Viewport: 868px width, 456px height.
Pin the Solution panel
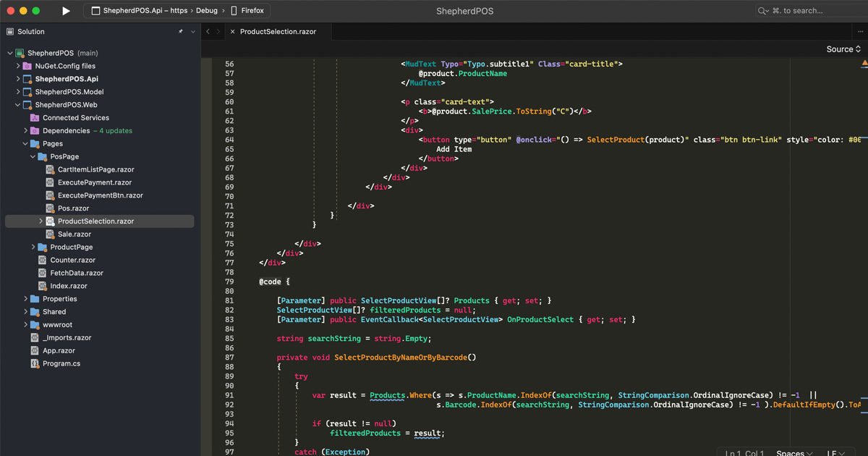point(180,32)
